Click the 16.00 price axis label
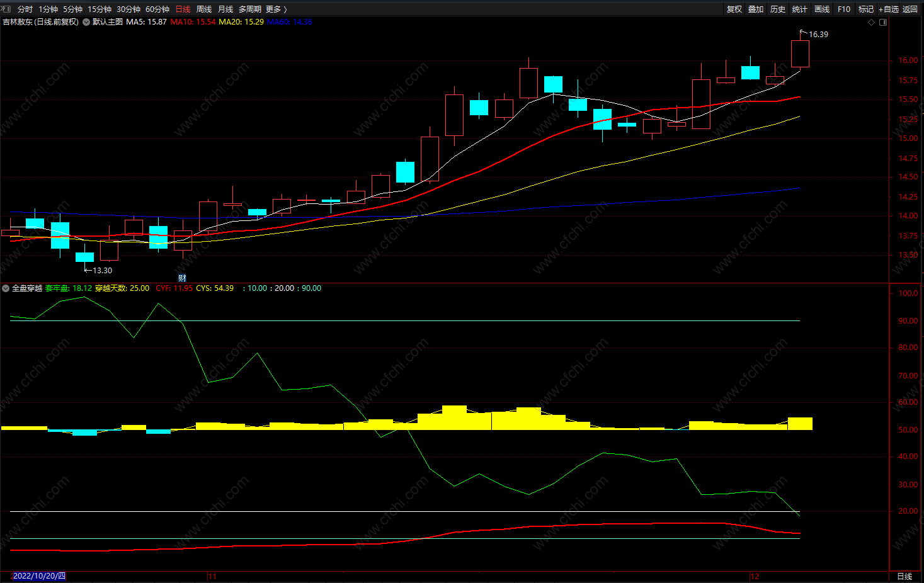 click(x=908, y=60)
